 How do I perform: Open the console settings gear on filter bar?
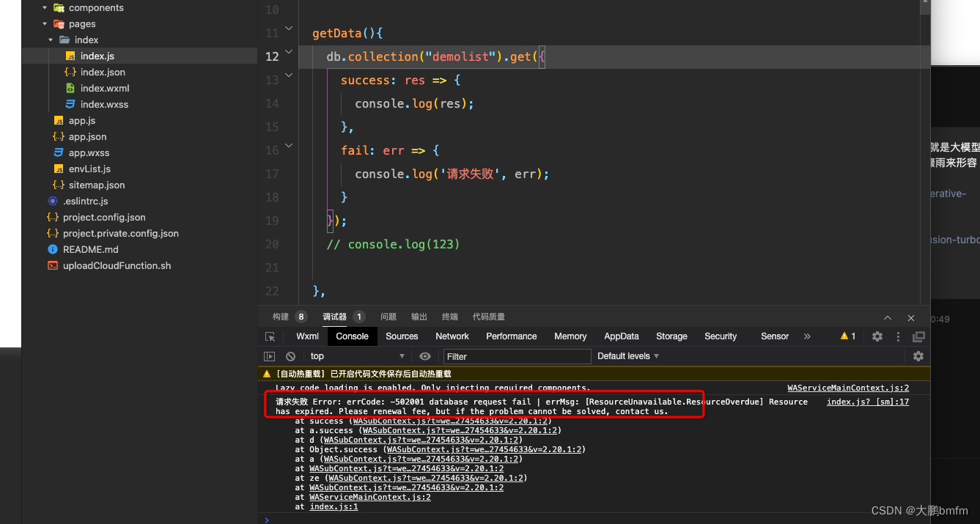coord(918,356)
